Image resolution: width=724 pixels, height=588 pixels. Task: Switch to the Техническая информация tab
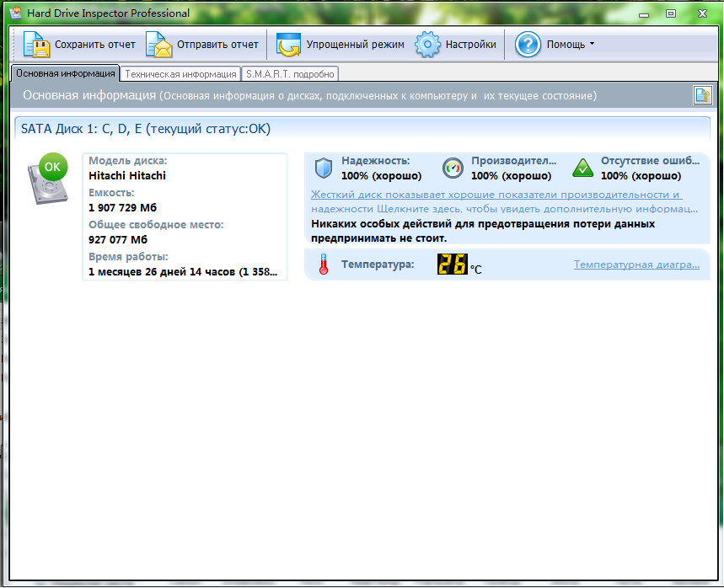tap(180, 74)
